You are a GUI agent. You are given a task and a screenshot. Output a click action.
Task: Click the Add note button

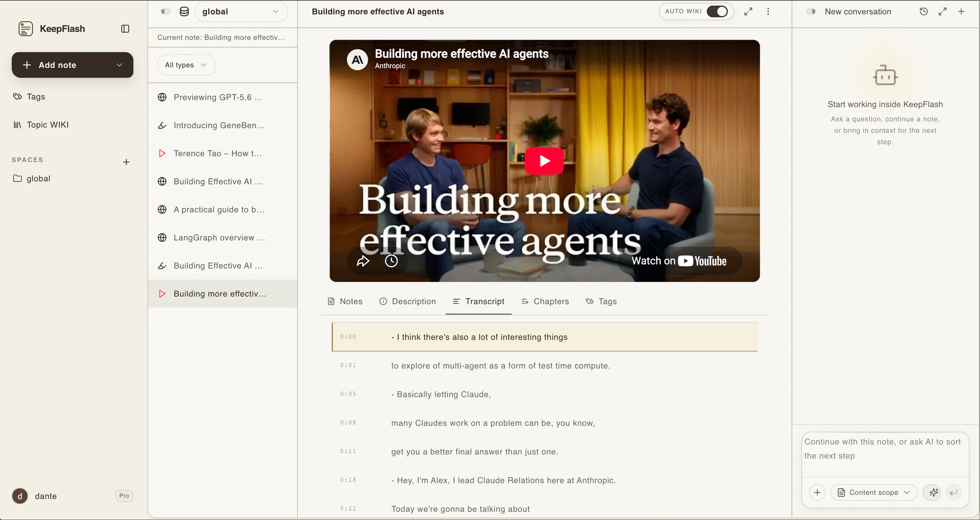[72, 65]
